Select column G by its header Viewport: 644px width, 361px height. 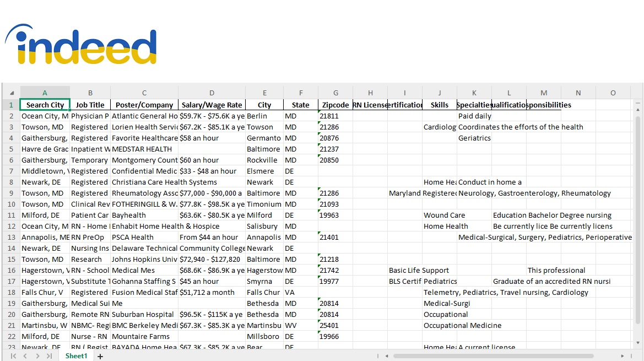(x=335, y=93)
